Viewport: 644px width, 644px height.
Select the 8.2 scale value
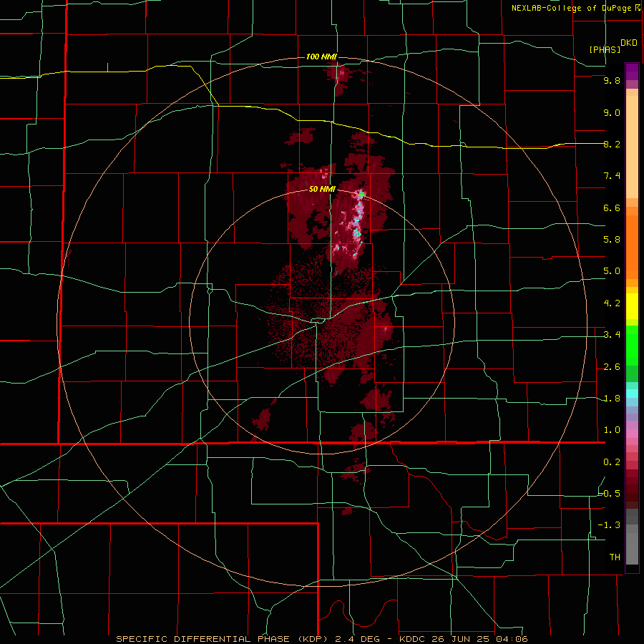click(612, 144)
